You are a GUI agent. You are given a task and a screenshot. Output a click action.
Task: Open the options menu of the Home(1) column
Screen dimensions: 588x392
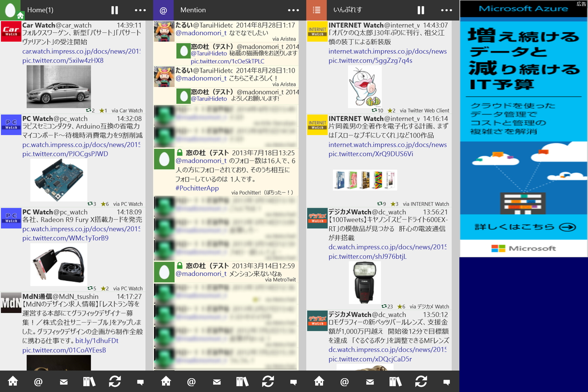(140, 10)
